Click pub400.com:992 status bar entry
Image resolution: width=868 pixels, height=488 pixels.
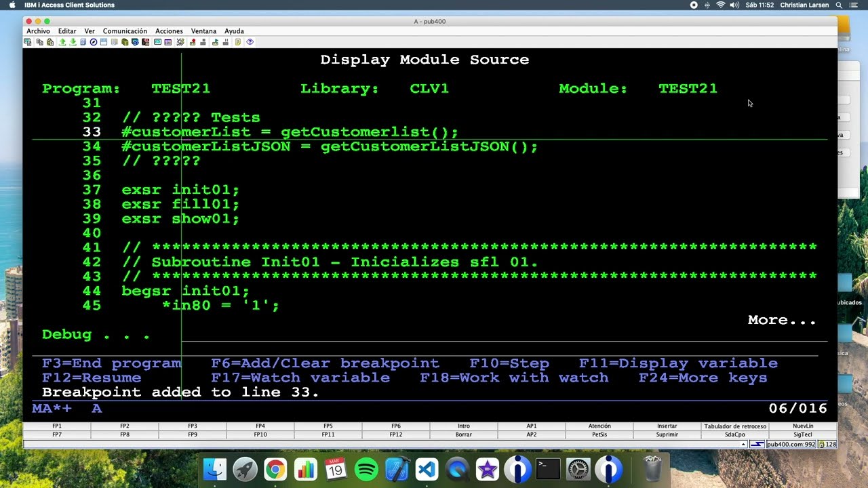point(791,445)
